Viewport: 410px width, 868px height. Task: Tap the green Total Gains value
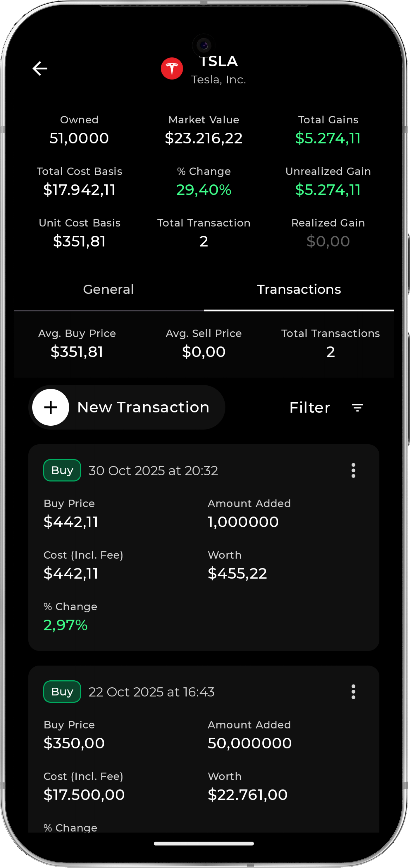point(328,139)
